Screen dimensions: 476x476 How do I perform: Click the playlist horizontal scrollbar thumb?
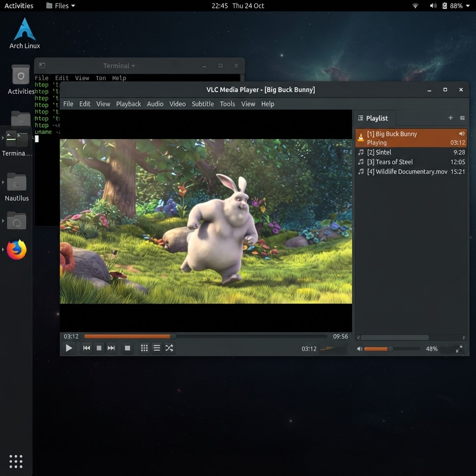pyautogui.click(x=395, y=337)
